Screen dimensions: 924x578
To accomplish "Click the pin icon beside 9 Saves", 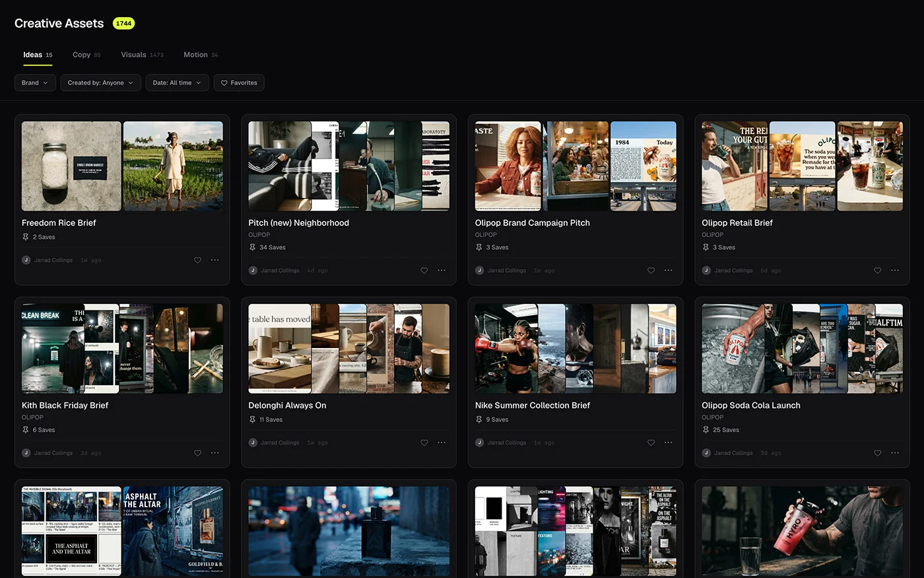I will (479, 419).
